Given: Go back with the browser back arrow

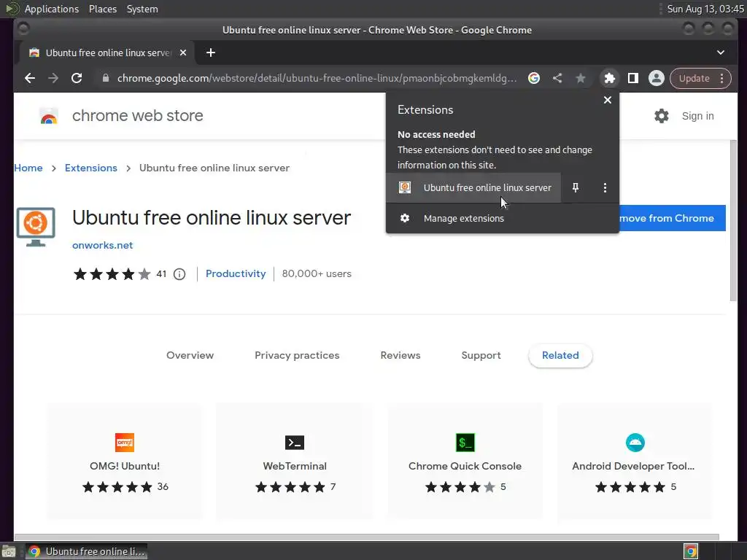Looking at the screenshot, I should coord(30,78).
